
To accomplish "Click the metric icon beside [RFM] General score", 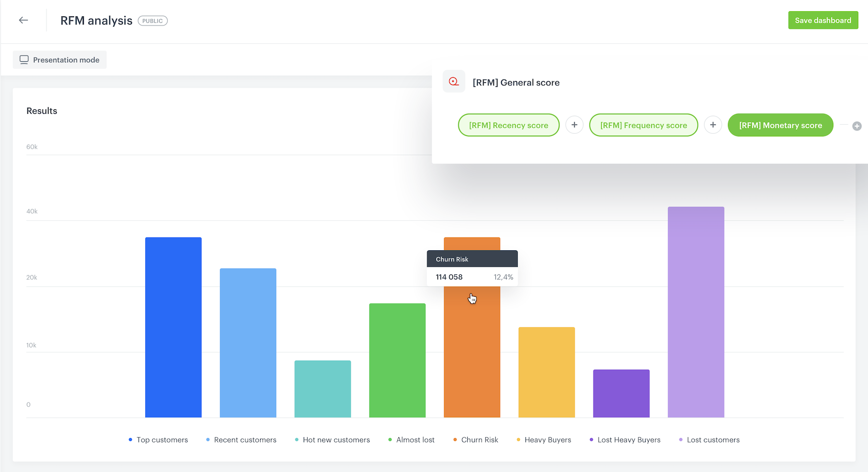I will (x=453, y=81).
